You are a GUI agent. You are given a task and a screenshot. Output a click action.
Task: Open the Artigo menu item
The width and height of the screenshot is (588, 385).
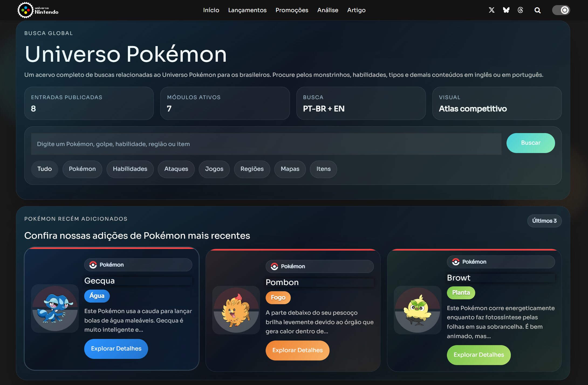tap(356, 10)
